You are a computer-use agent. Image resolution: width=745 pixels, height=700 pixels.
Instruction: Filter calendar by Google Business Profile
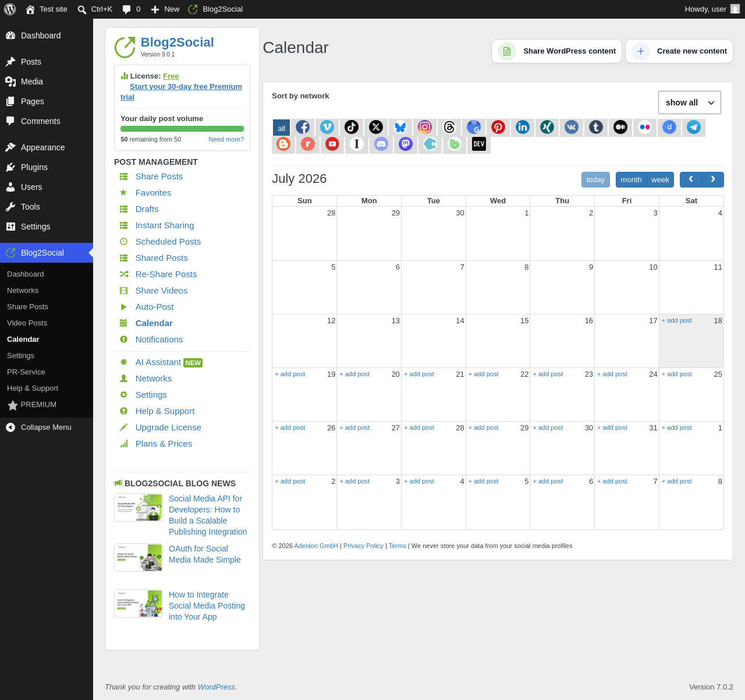tap(474, 128)
